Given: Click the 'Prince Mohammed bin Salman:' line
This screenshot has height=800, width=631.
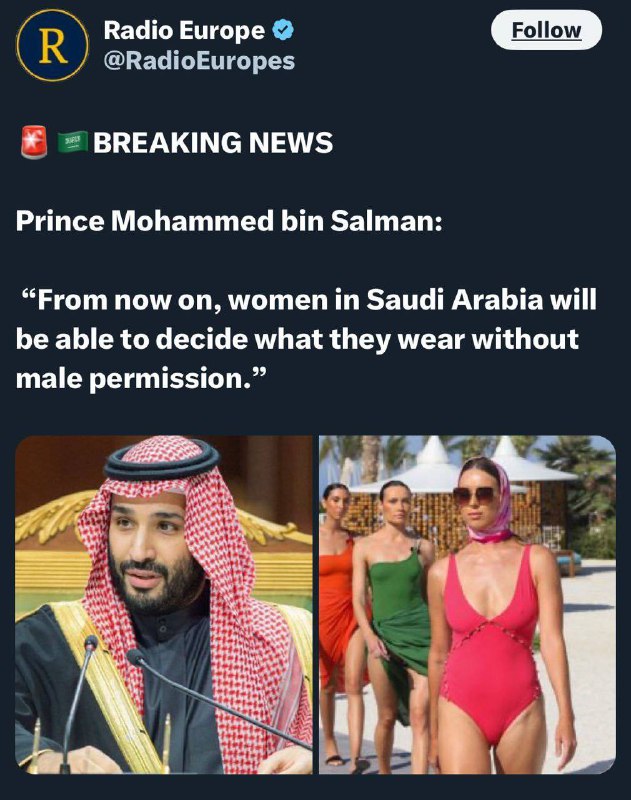Looking at the screenshot, I should [x=229, y=220].
